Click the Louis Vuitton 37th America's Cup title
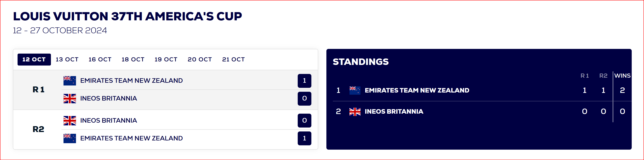The image size is (644, 160). click(128, 16)
